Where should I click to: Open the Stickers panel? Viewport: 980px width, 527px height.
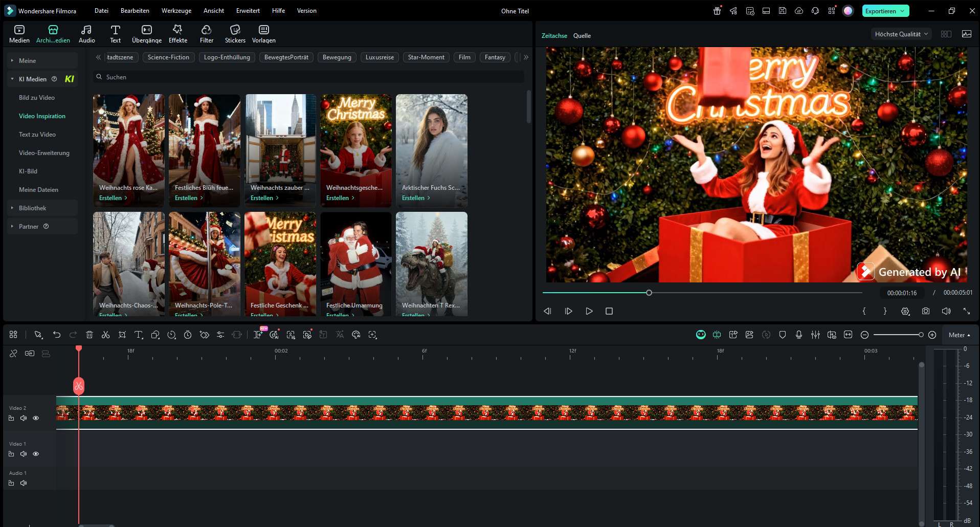point(235,33)
